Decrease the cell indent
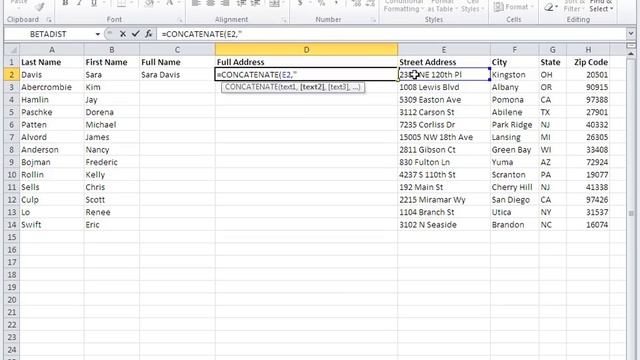Viewport: 640px width, 360px height. pos(242,3)
